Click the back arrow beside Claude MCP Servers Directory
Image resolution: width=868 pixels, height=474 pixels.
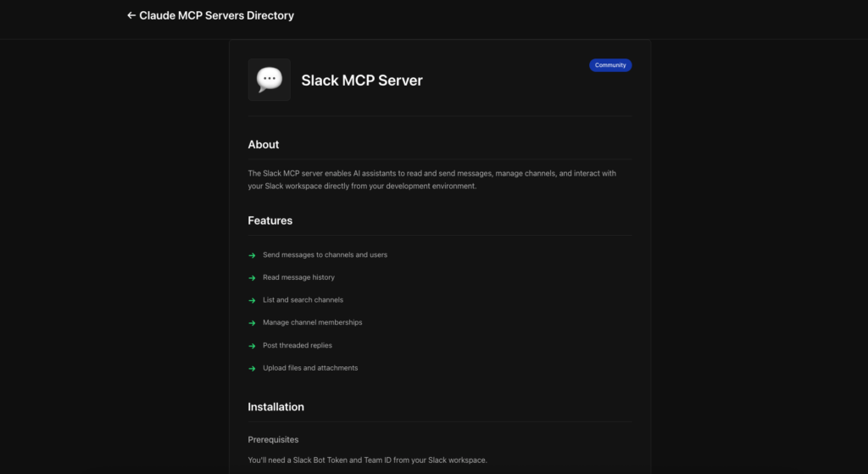point(131,15)
